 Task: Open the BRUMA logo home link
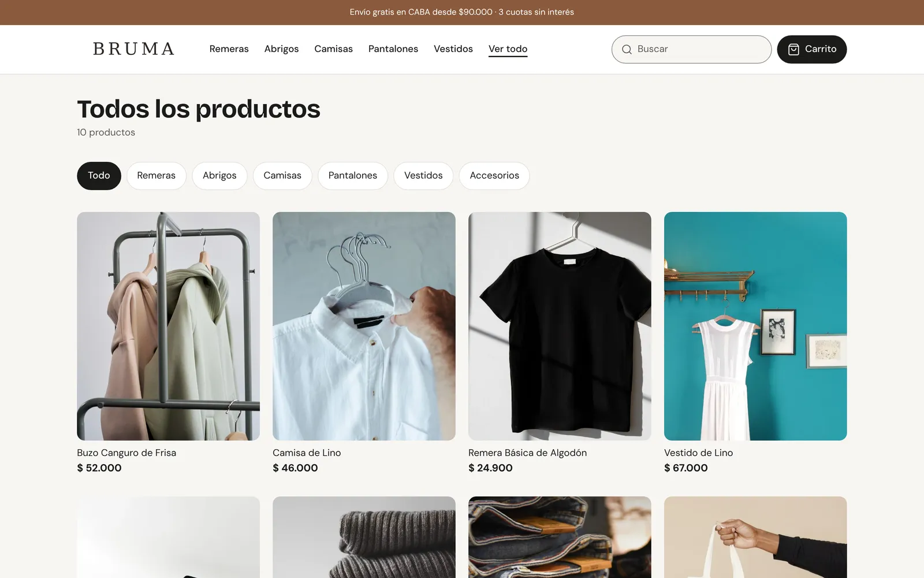point(133,49)
